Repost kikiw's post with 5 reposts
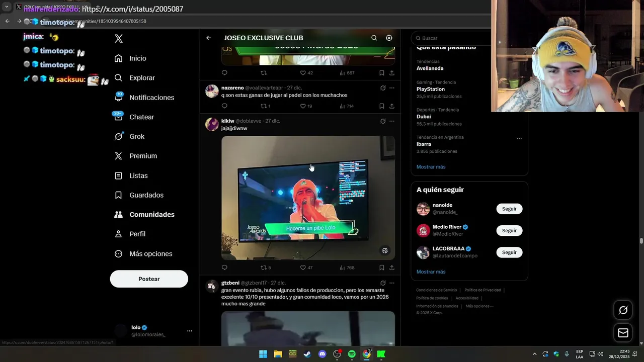Viewport: 644px width, 362px height. point(265,267)
